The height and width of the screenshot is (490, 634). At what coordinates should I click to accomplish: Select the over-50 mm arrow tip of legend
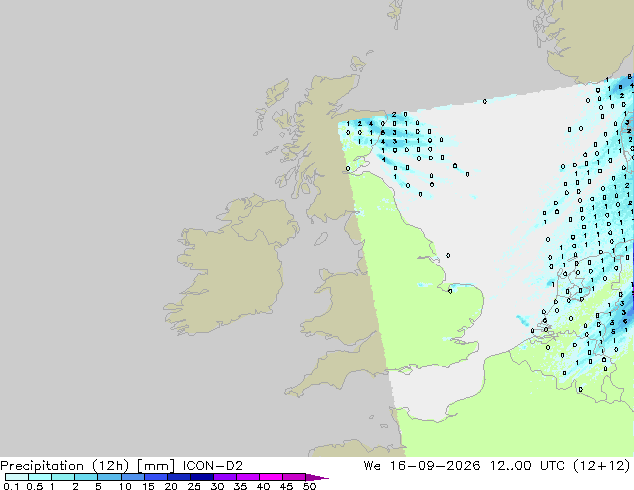317,477
